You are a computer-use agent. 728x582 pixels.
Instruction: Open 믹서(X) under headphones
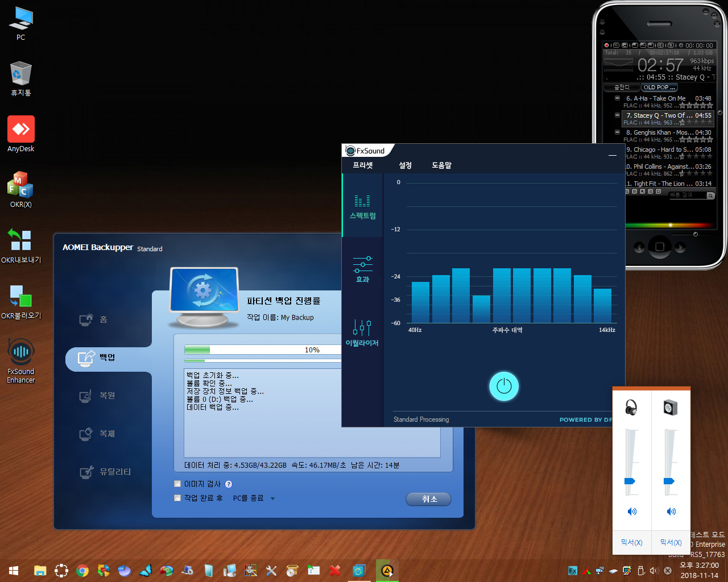pos(631,542)
